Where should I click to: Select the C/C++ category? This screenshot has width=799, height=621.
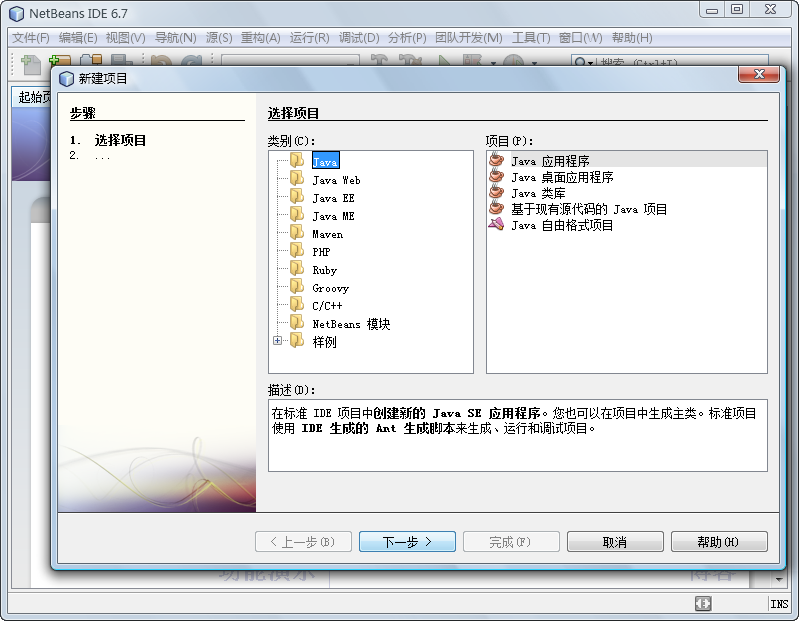tap(328, 306)
